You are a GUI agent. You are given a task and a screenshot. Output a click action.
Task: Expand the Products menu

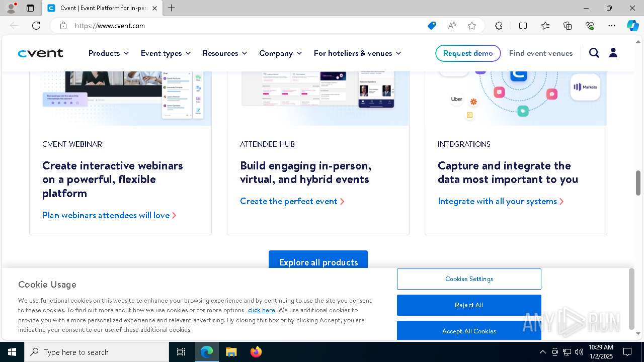pos(109,53)
